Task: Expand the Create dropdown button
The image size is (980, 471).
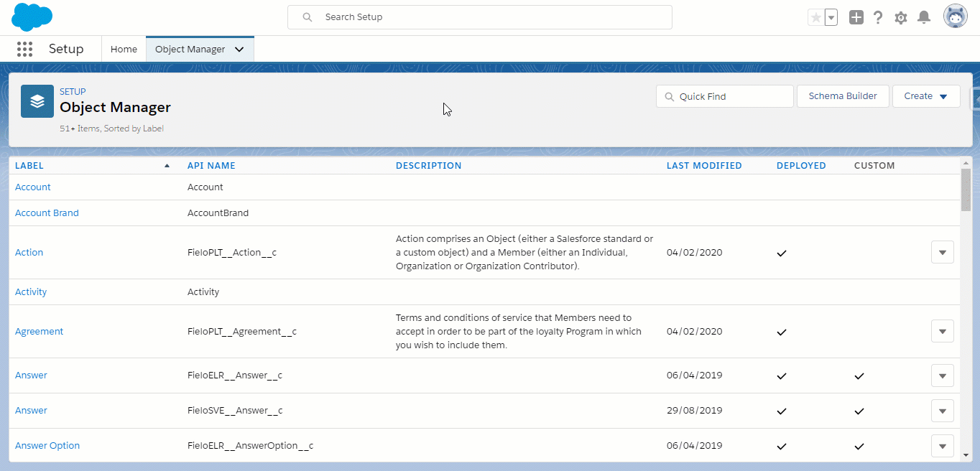Action: 926,96
